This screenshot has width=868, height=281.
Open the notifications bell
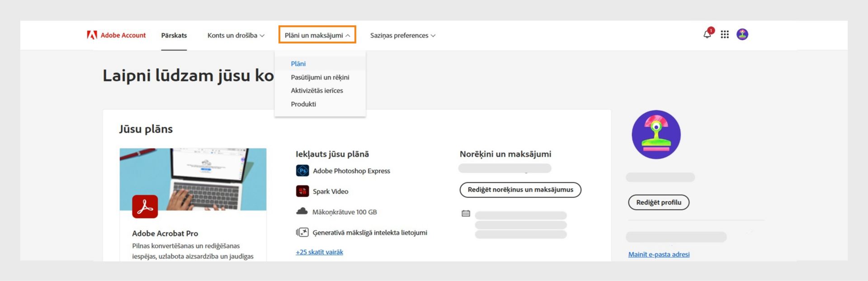[708, 34]
